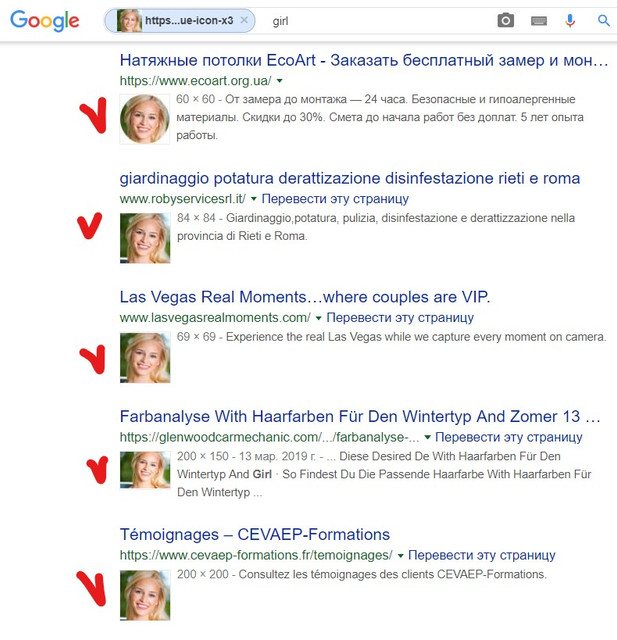This screenshot has width=617, height=640.
Task: Open the on-screen keyboard icon
Action: (x=539, y=21)
